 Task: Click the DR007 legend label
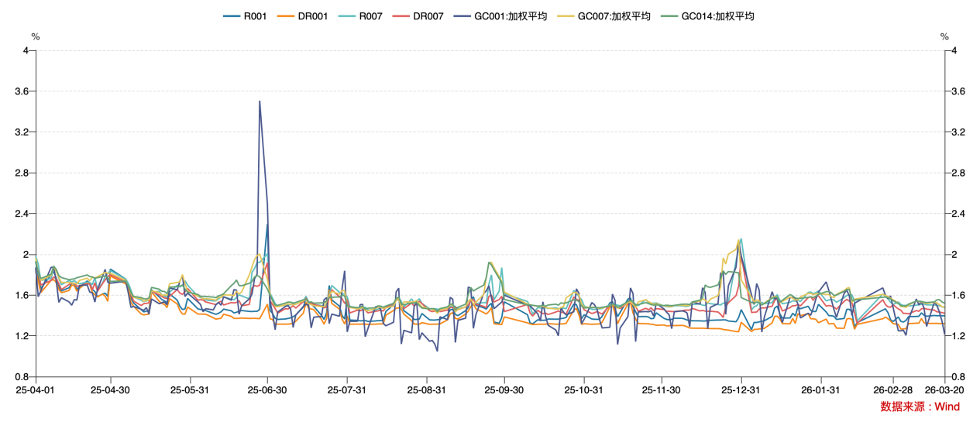[428, 15]
